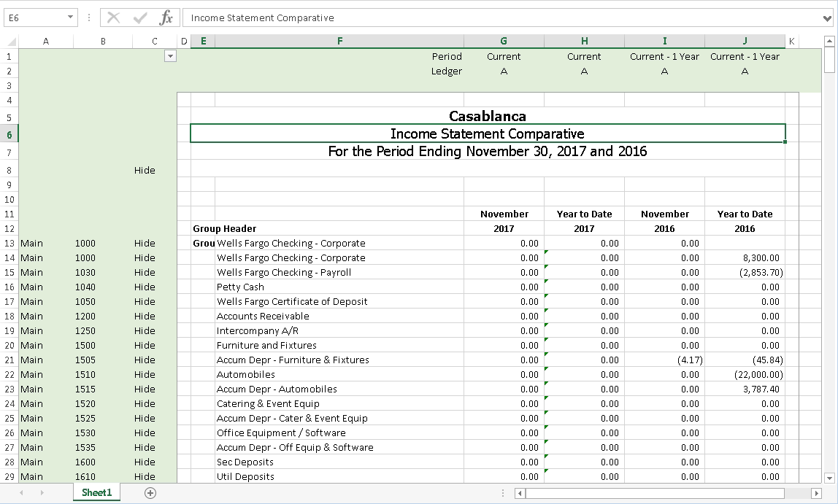Viewport: 838px width, 504px height.
Task: Click 'Wells Fargo Certificate of Deposit' cell
Action: pyautogui.click(x=339, y=302)
